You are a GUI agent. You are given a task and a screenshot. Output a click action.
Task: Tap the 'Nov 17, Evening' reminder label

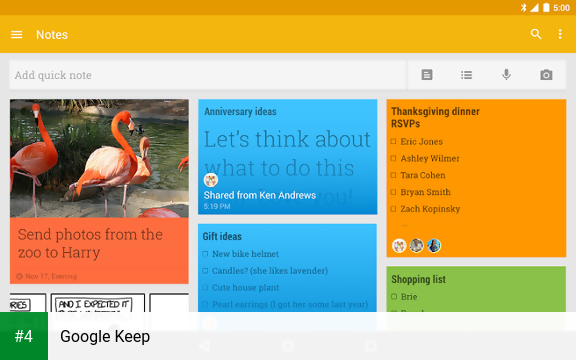[51, 276]
